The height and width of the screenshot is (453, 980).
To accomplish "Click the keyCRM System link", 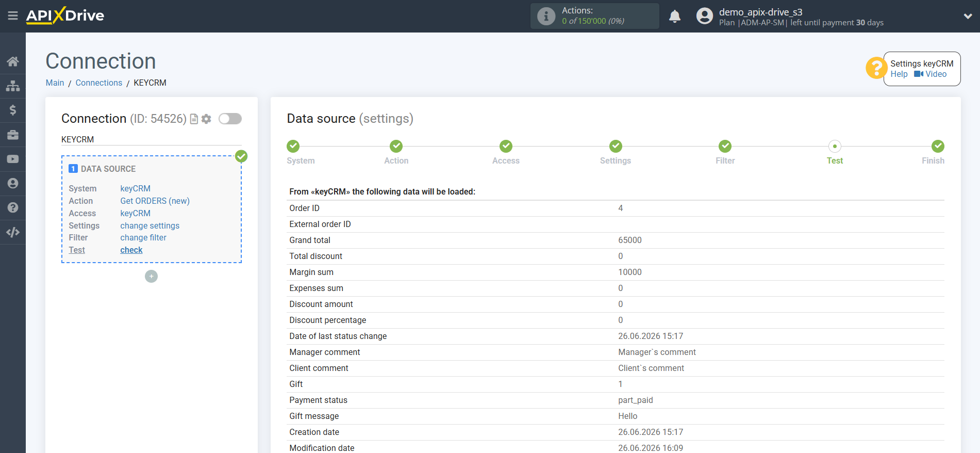I will click(x=136, y=188).
